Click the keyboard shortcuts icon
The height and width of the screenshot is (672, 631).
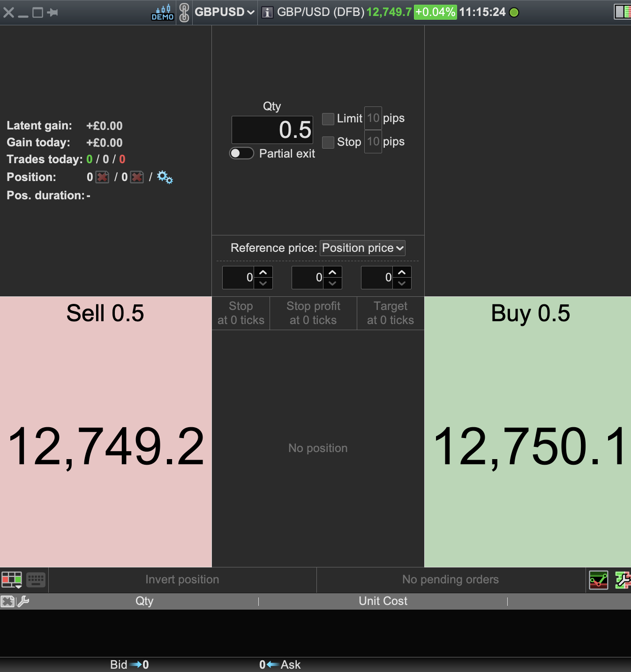point(36,580)
